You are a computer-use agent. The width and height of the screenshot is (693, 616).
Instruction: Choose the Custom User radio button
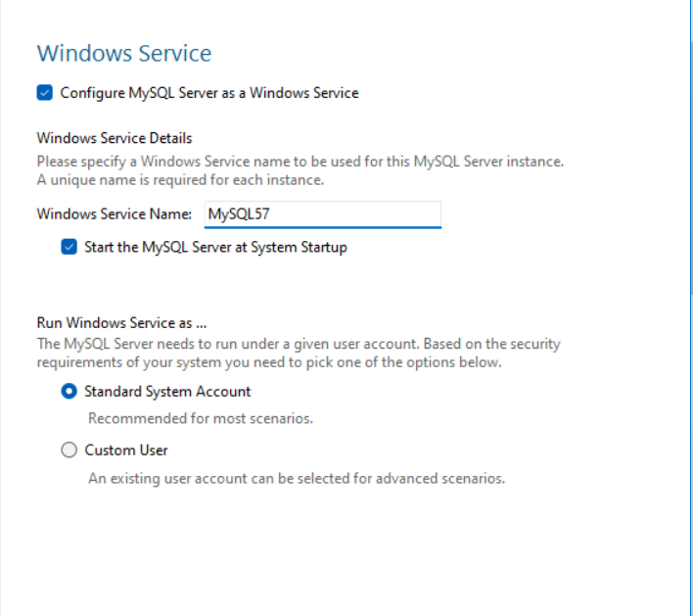point(69,450)
